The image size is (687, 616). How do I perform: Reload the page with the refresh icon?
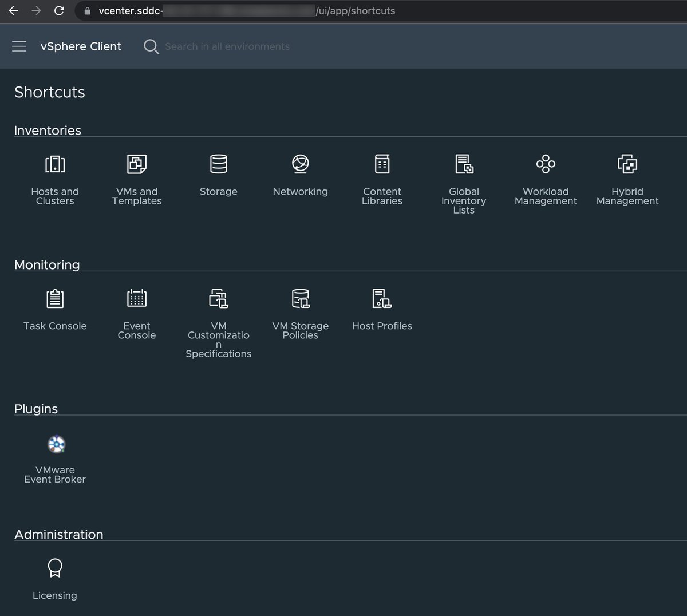click(58, 10)
